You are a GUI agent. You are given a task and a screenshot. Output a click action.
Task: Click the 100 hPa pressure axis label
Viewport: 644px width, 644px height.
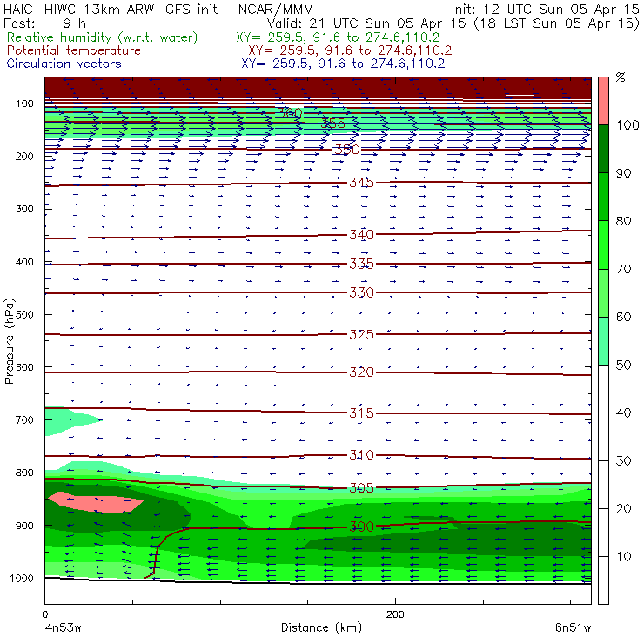[24, 104]
